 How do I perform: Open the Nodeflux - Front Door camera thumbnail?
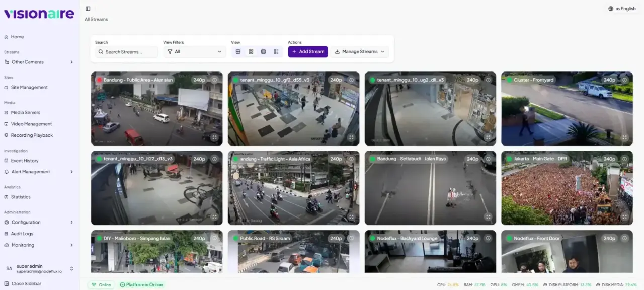tap(567, 252)
